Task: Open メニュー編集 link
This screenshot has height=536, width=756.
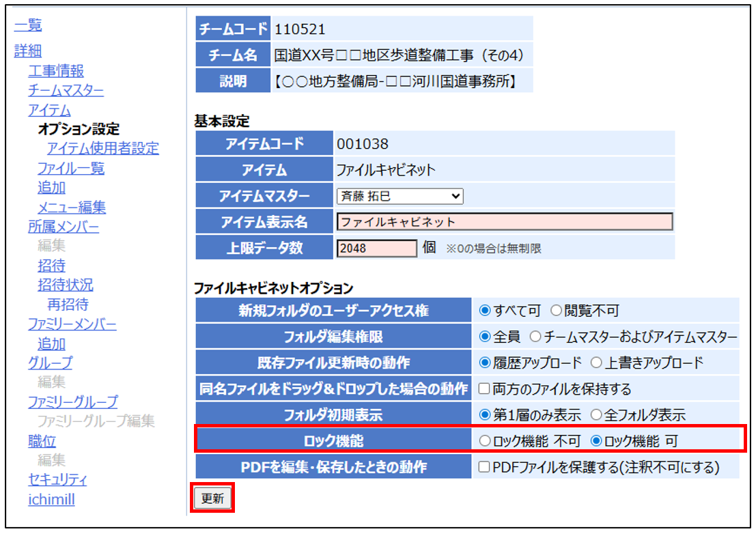Action: [x=72, y=207]
